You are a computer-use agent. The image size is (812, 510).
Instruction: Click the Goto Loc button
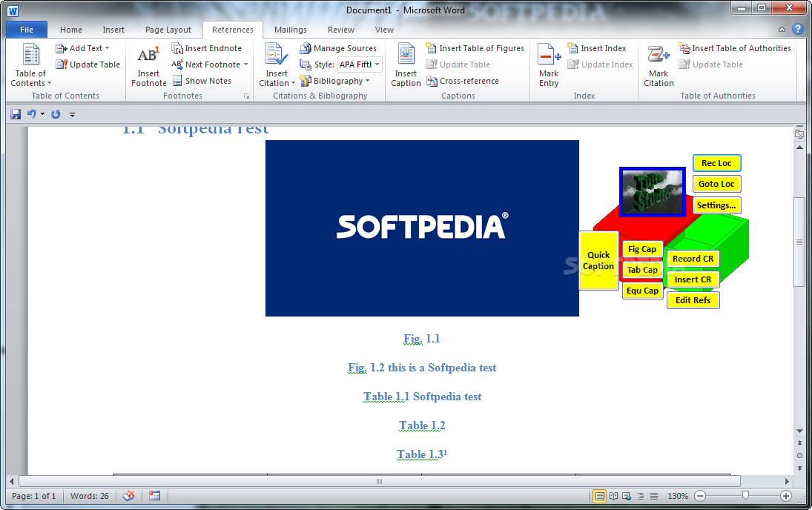pyautogui.click(x=717, y=184)
